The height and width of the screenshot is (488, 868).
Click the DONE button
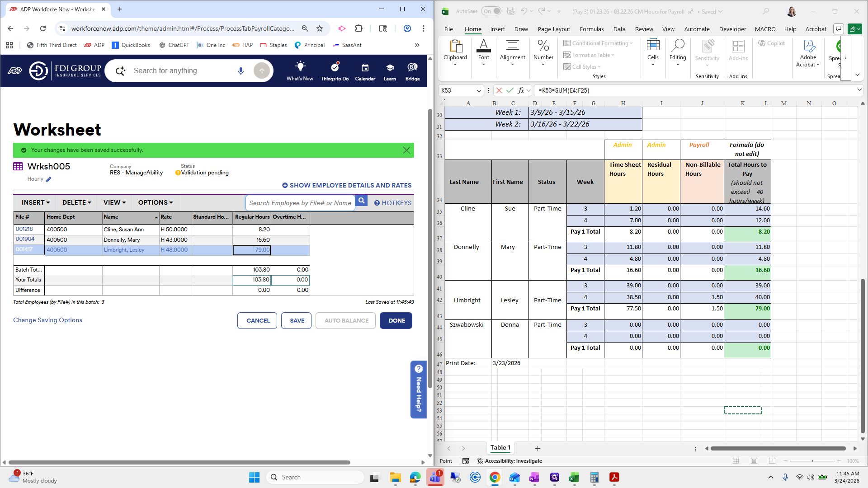396,320
